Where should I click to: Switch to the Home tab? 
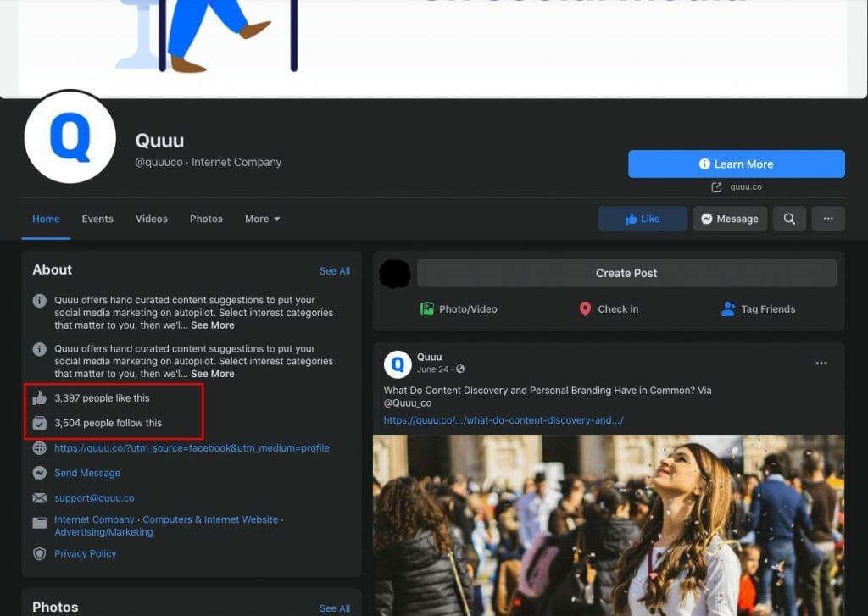[46, 219]
